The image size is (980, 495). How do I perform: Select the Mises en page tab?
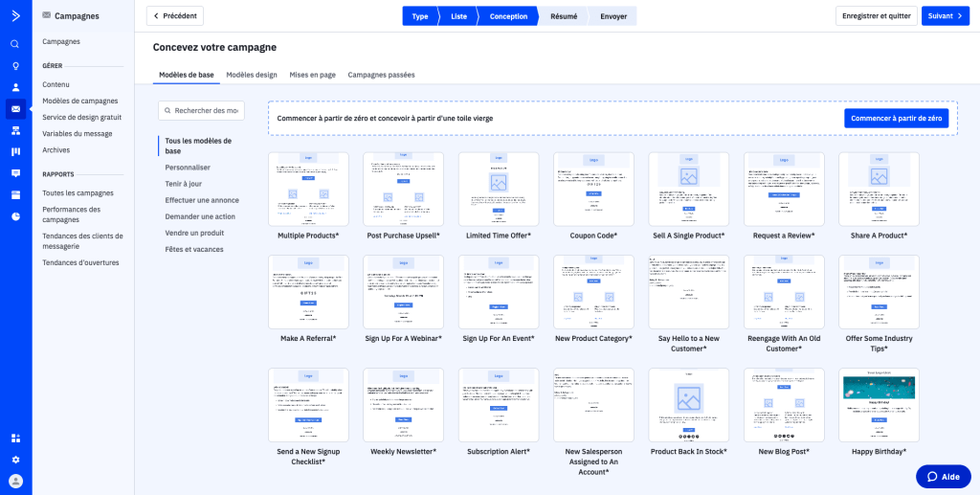tap(312, 75)
